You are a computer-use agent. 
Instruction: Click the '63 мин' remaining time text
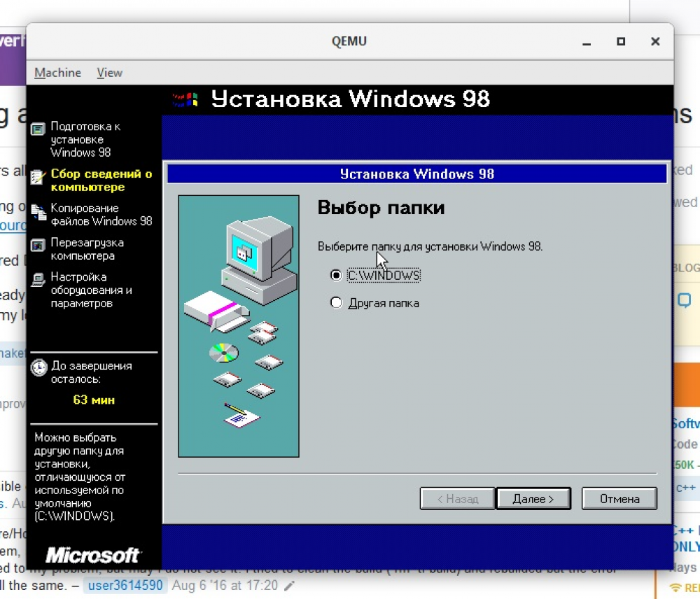coord(94,400)
